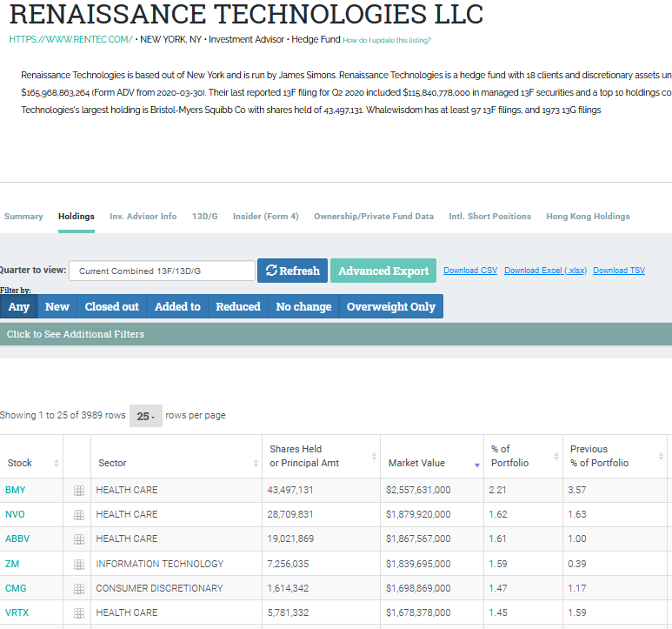Sort by % of Portfolio column
The image size is (672, 629).
click(523, 457)
